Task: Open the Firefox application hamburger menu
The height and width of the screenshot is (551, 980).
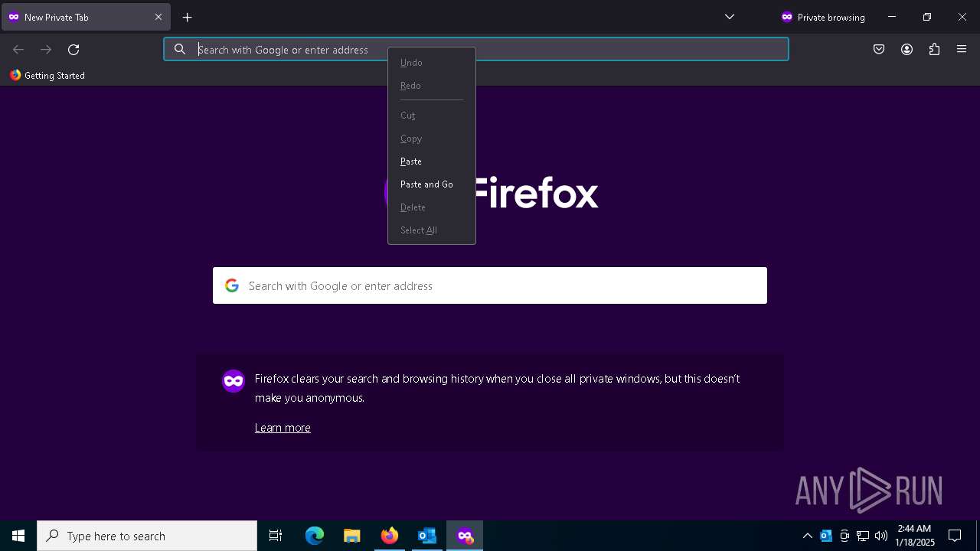Action: [962, 50]
